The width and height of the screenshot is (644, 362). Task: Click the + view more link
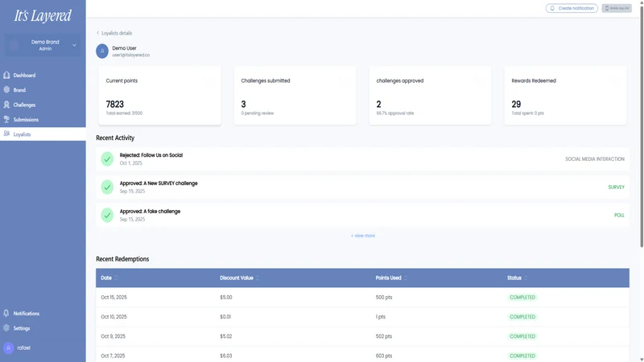tap(363, 236)
